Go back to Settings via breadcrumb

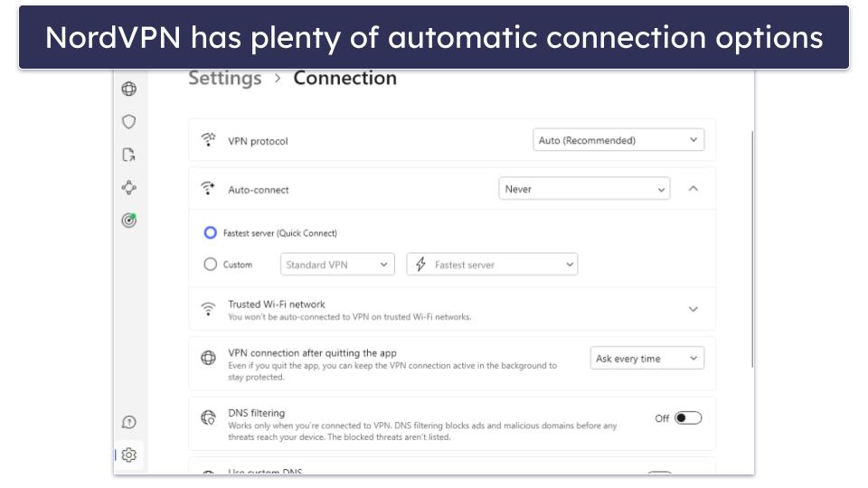(x=224, y=79)
